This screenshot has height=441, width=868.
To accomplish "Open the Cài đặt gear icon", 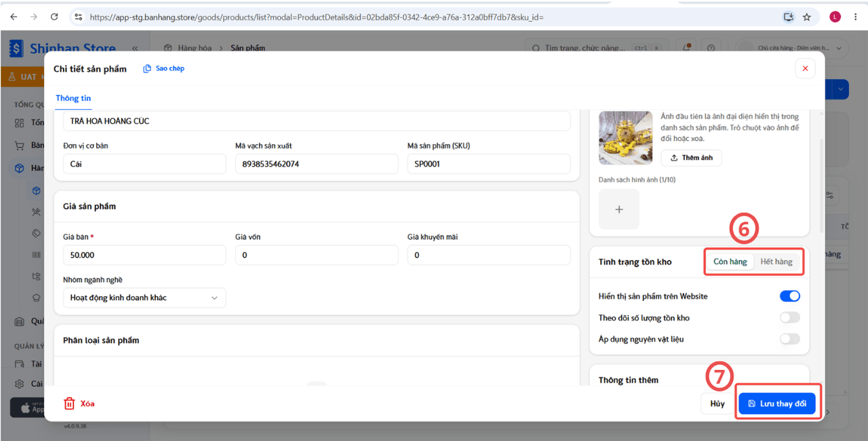I will point(19,384).
